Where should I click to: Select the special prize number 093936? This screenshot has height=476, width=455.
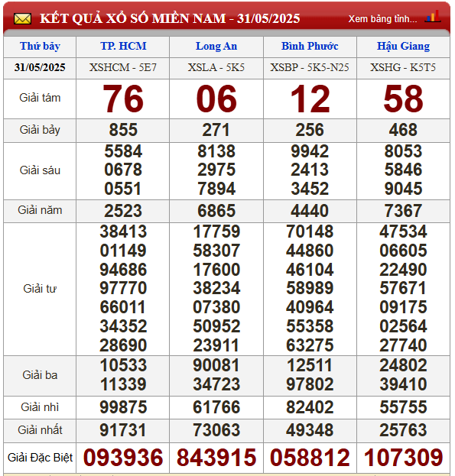tap(123, 458)
